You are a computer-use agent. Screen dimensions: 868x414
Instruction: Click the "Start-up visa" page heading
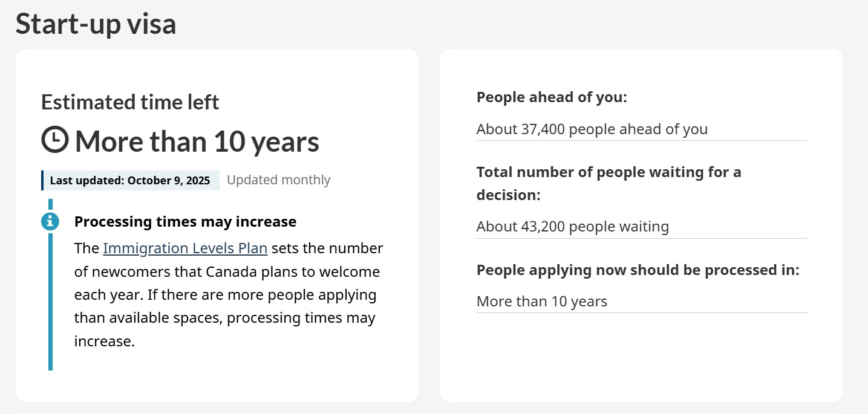pyautogui.click(x=96, y=24)
